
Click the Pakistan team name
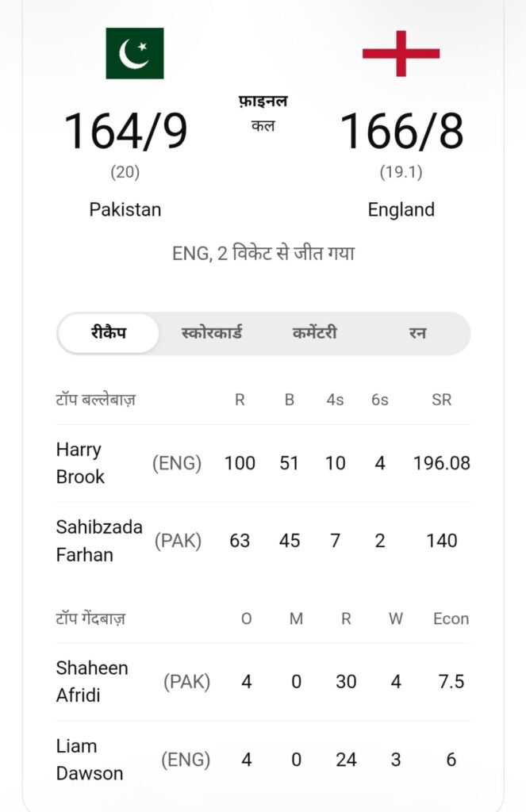click(x=125, y=209)
